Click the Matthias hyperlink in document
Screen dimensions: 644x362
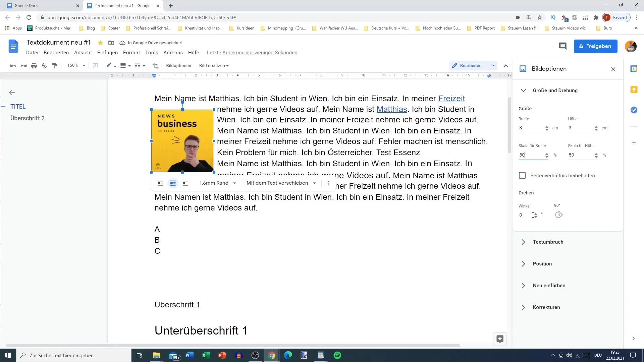coord(391,109)
